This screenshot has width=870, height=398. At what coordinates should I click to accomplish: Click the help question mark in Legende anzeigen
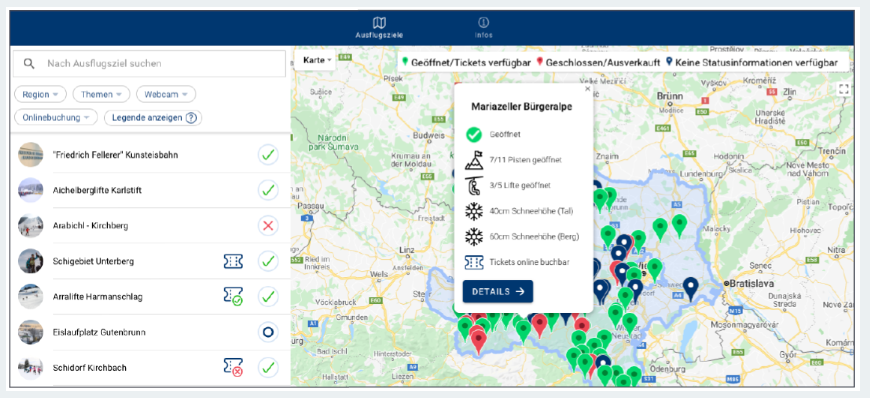(x=191, y=118)
